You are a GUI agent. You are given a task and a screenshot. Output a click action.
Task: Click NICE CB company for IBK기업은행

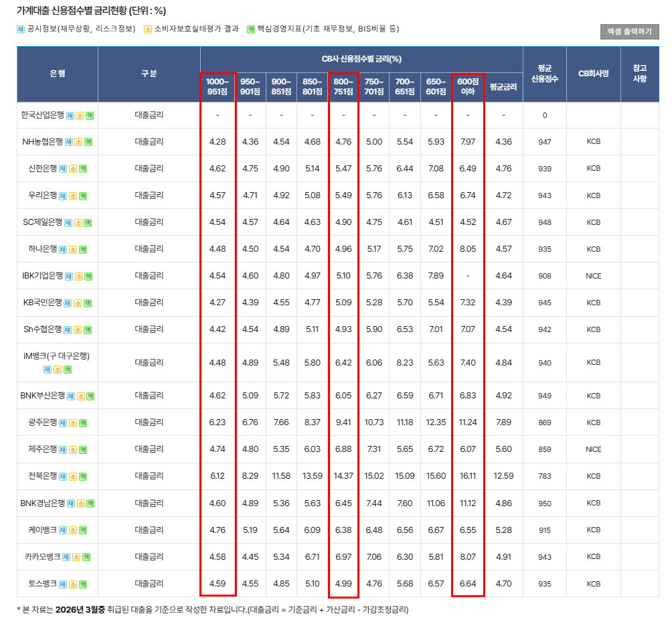click(x=594, y=276)
